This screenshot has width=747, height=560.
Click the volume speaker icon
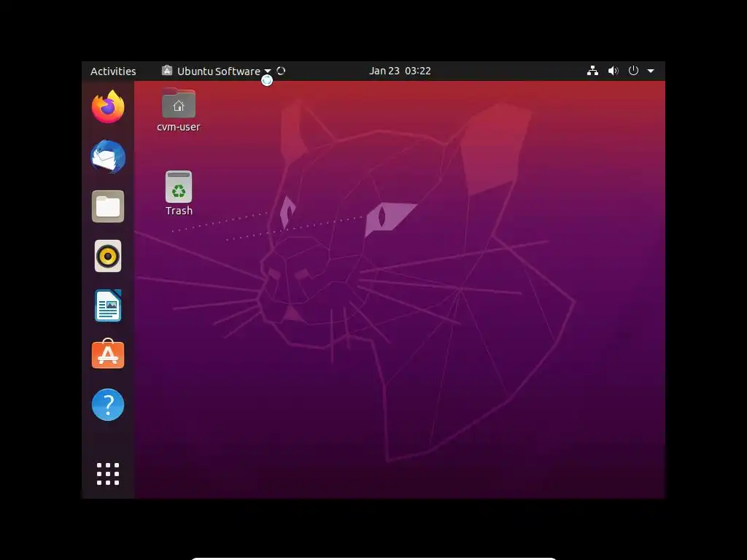click(x=613, y=71)
